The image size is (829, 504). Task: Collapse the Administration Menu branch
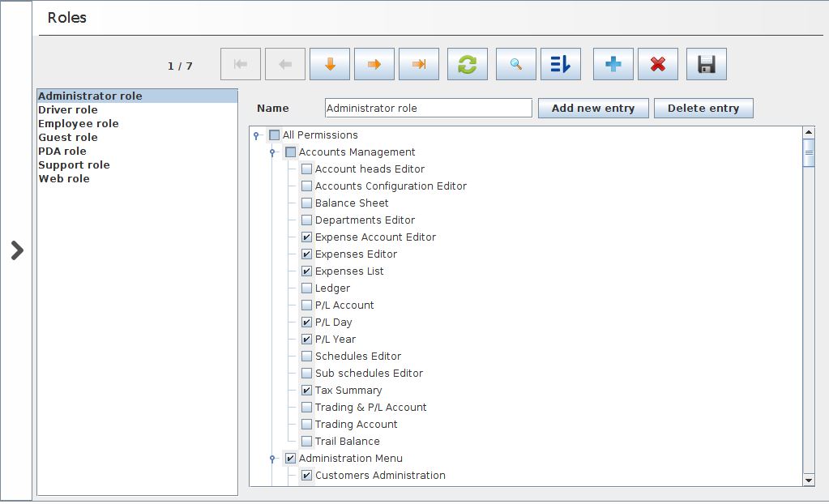[273, 459]
